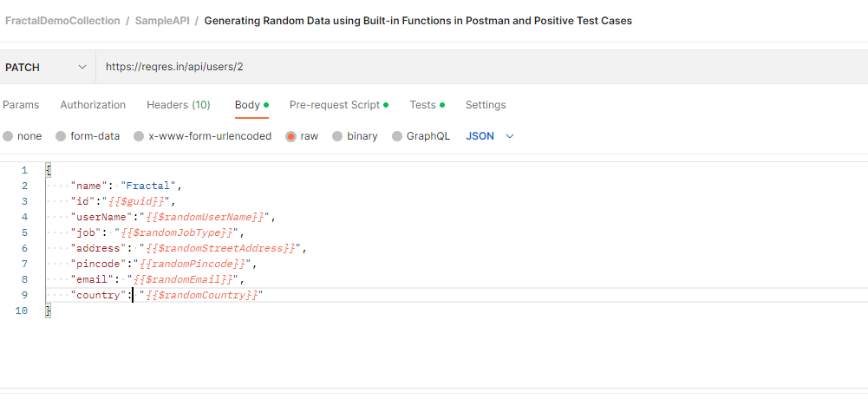This screenshot has width=868, height=399.
Task: Go to FractalDemoCollection breadcrumb
Action: 62,21
